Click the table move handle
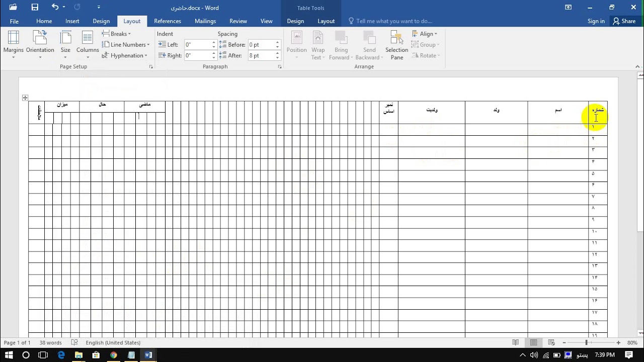The width and height of the screenshot is (644, 362). (x=25, y=98)
